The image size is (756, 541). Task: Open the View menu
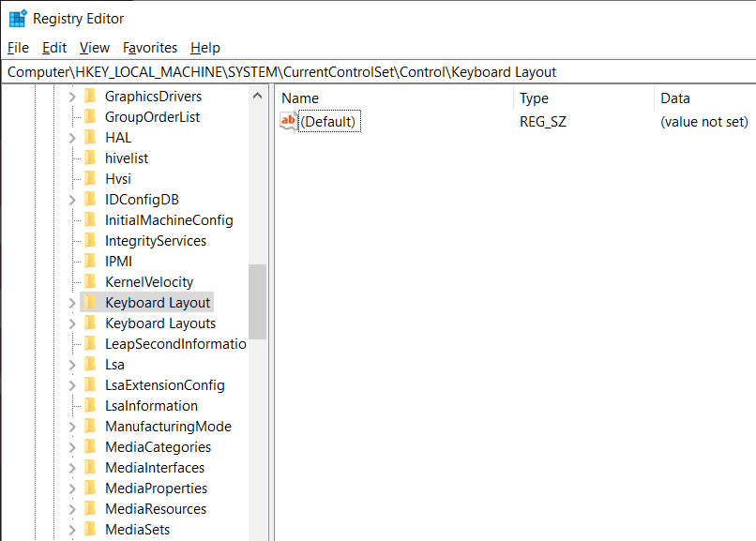click(x=95, y=48)
